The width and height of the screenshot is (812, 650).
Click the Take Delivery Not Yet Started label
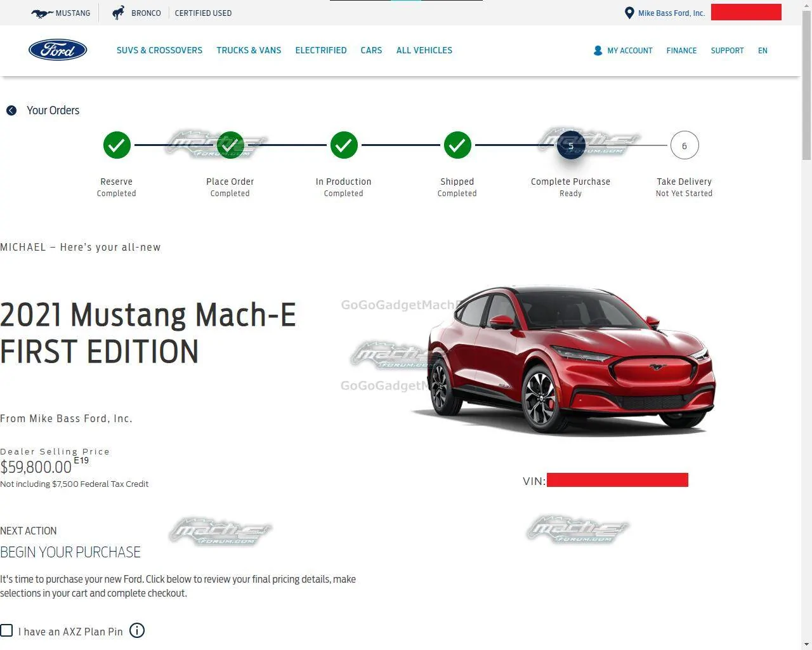coord(684,187)
